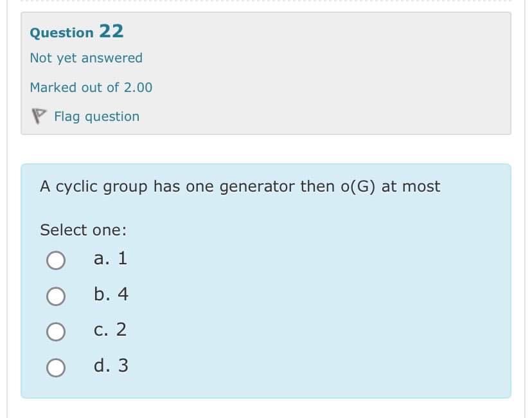Viewport: 532px width, 418px height.
Task: Click the Question 22 heading
Action: pos(75,32)
